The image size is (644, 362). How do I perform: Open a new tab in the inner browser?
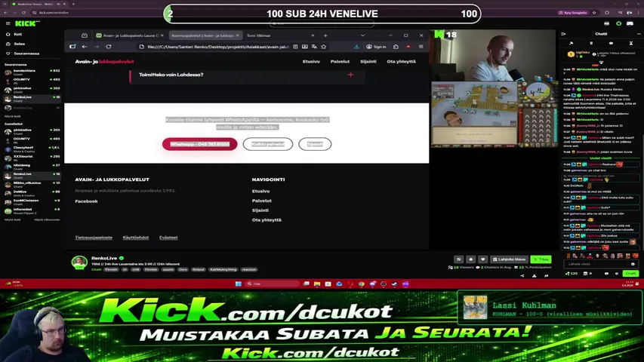pos(325,35)
